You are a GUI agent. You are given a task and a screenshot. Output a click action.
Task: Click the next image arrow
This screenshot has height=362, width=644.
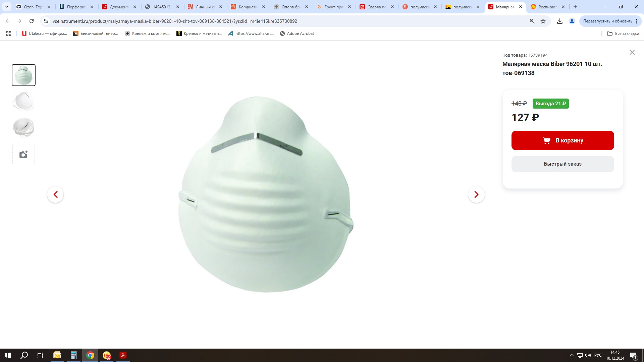476,194
